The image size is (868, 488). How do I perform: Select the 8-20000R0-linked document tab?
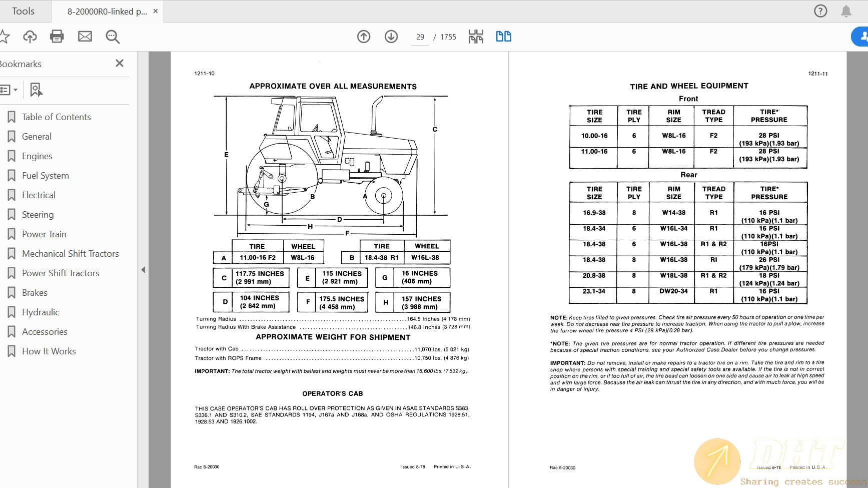tap(106, 11)
